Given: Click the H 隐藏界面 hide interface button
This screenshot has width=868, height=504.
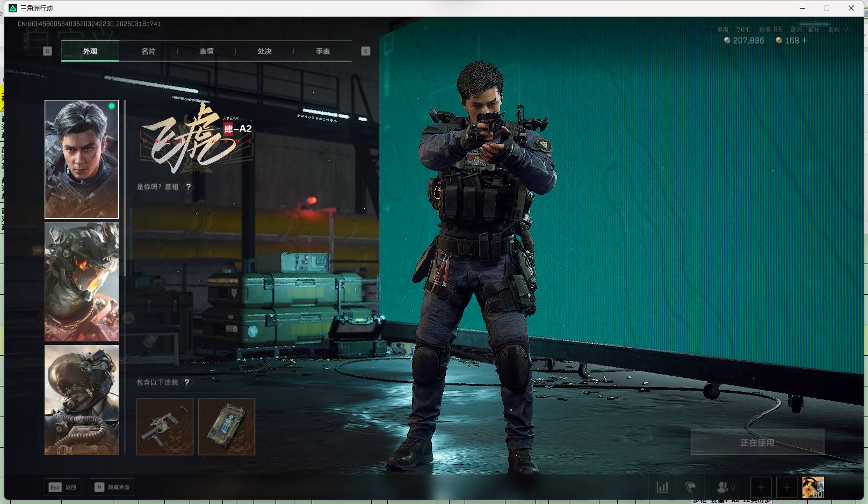Looking at the screenshot, I should coord(112,487).
